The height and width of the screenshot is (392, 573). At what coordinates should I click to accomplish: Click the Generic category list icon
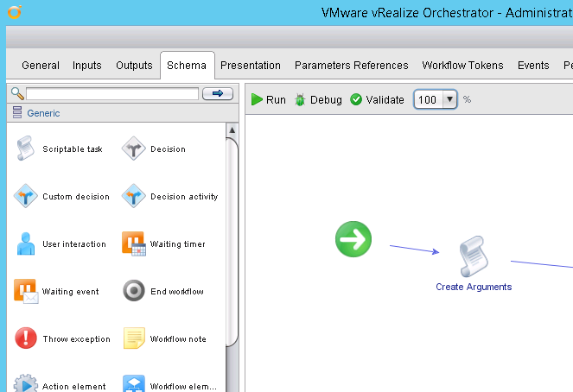pos(17,112)
